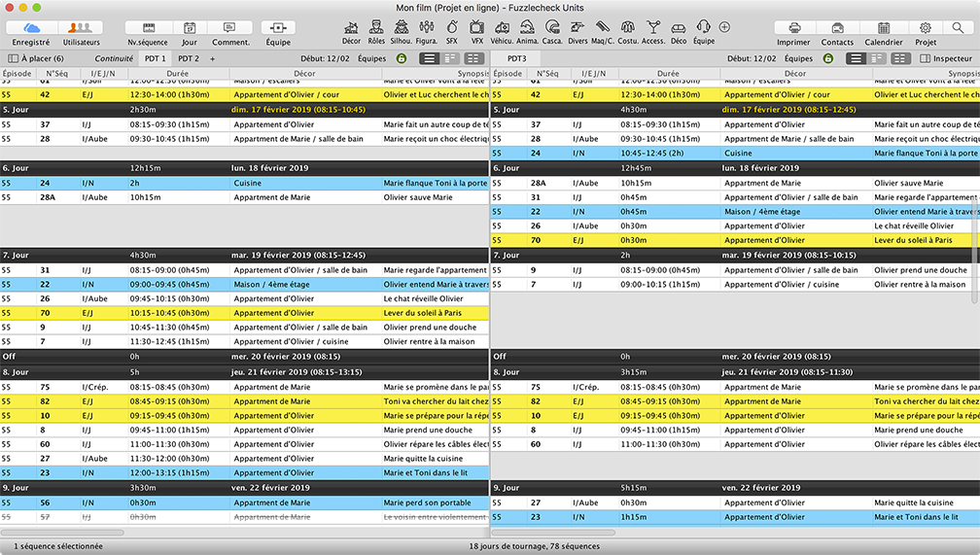Switch PDT 1 pane to stripboard column view
Screen dimensions: 980x555
point(451,58)
